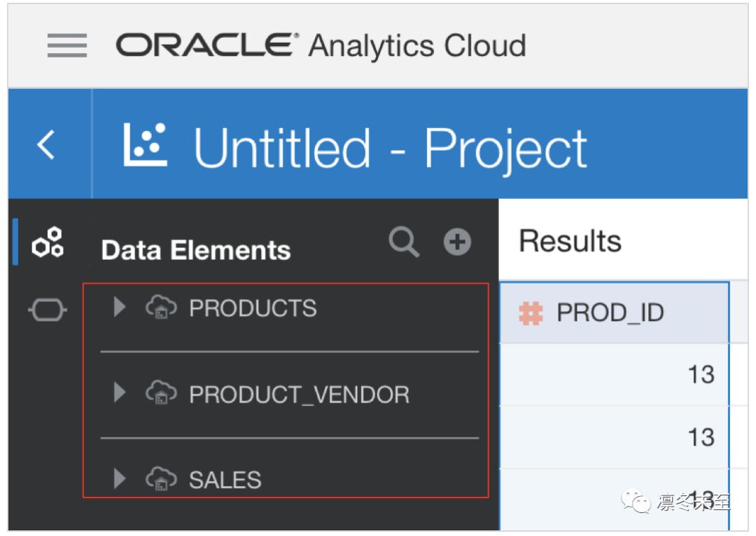Viewport: 756px width, 536px height.
Task: Click the Results panel heading
Action: tap(570, 240)
